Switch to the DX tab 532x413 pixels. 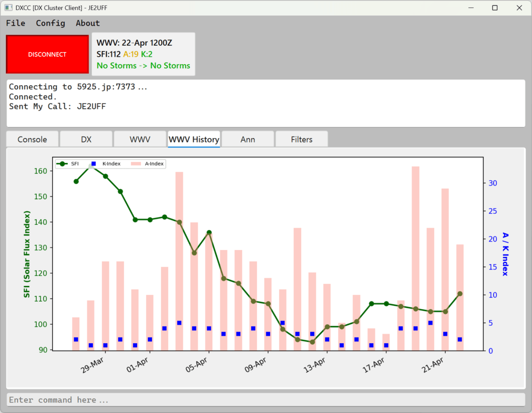click(86, 139)
